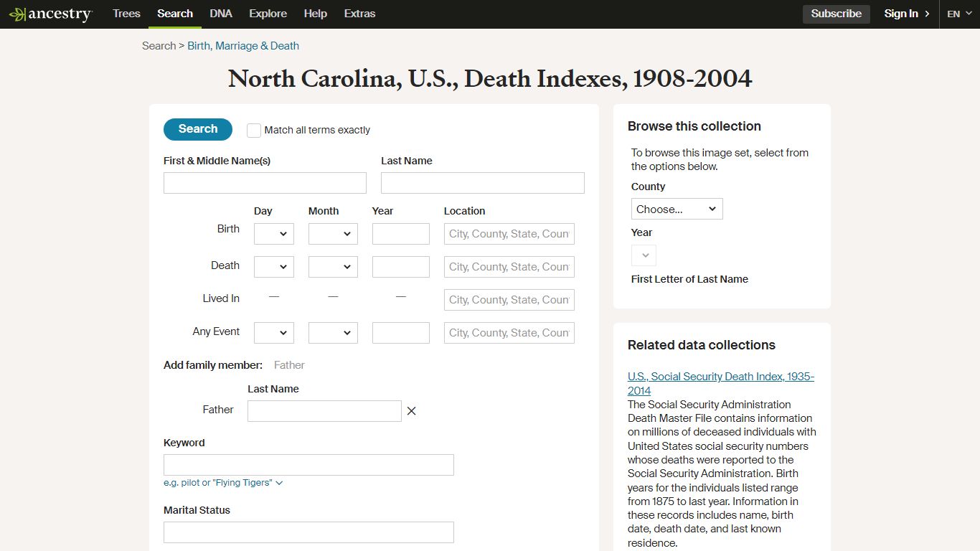Click the Subscribe button
This screenshot has height=551, width=980.
tap(837, 14)
